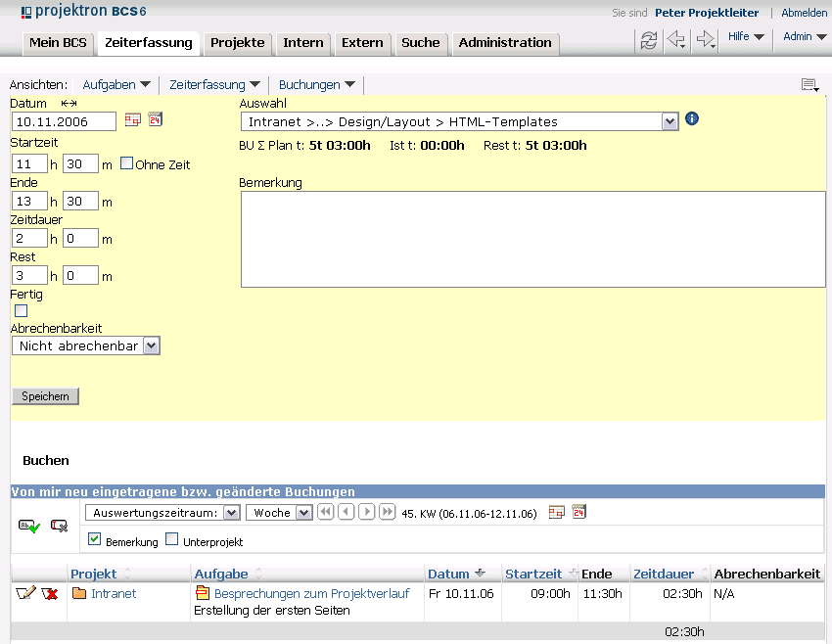Open the Projekte tab
The width and height of the screenshot is (832, 644).
(237, 43)
